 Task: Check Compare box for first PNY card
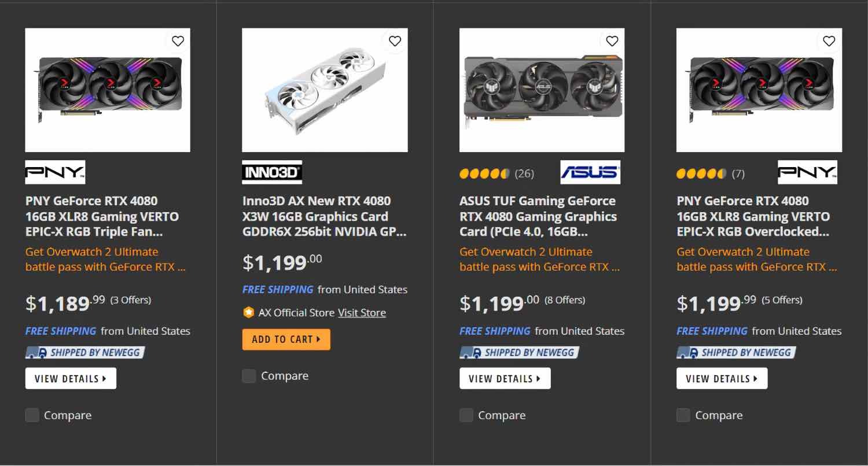point(32,415)
